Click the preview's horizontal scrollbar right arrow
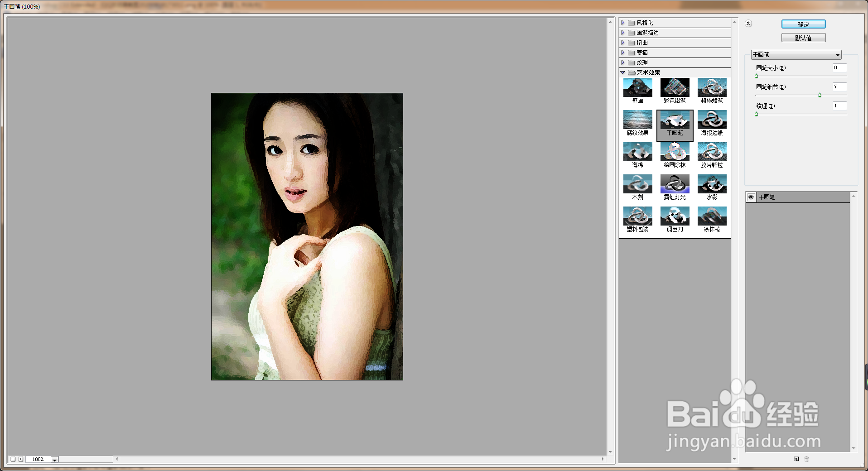 point(603,459)
